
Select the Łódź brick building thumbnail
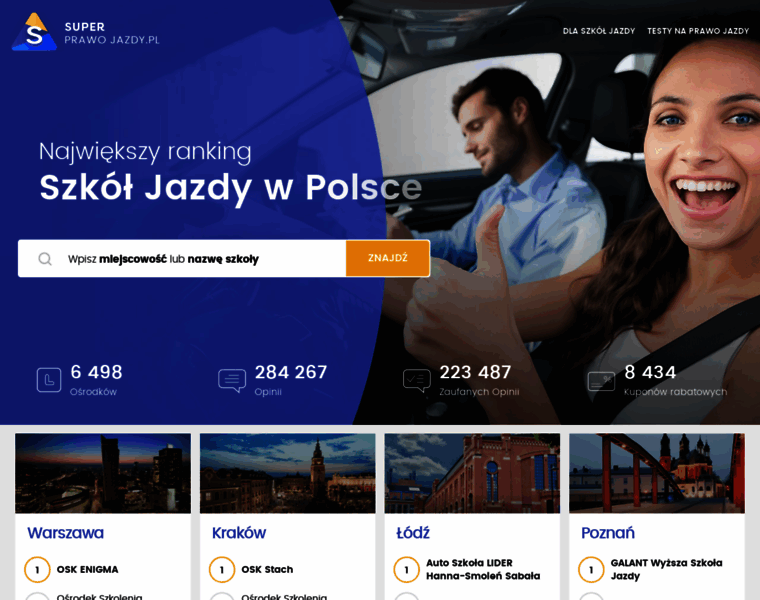(x=472, y=474)
